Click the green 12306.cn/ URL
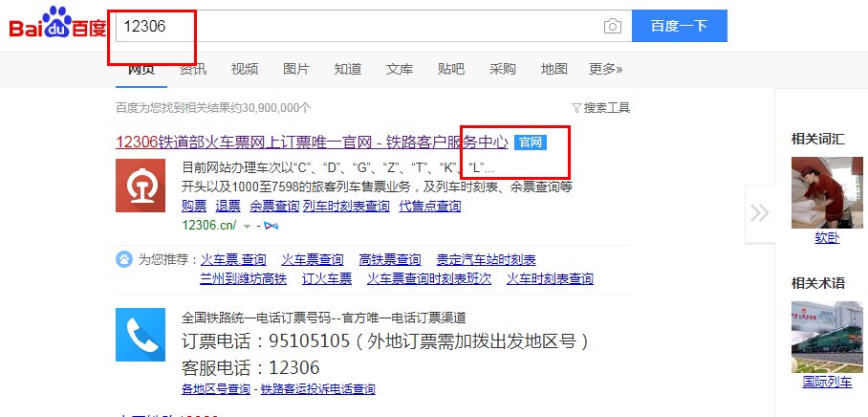This screenshot has width=868, height=417. coord(209,226)
